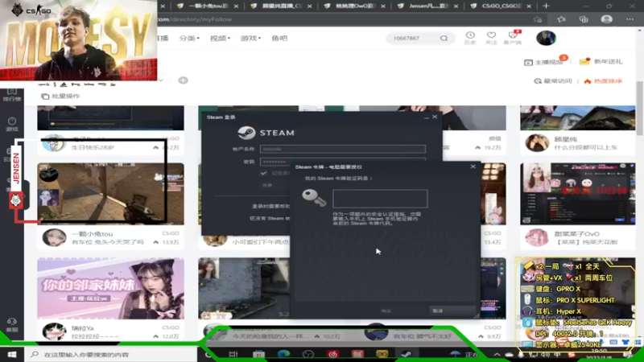
Task: Select 最常访问 most visited sorting
Action: pyautogui.click(x=553, y=81)
